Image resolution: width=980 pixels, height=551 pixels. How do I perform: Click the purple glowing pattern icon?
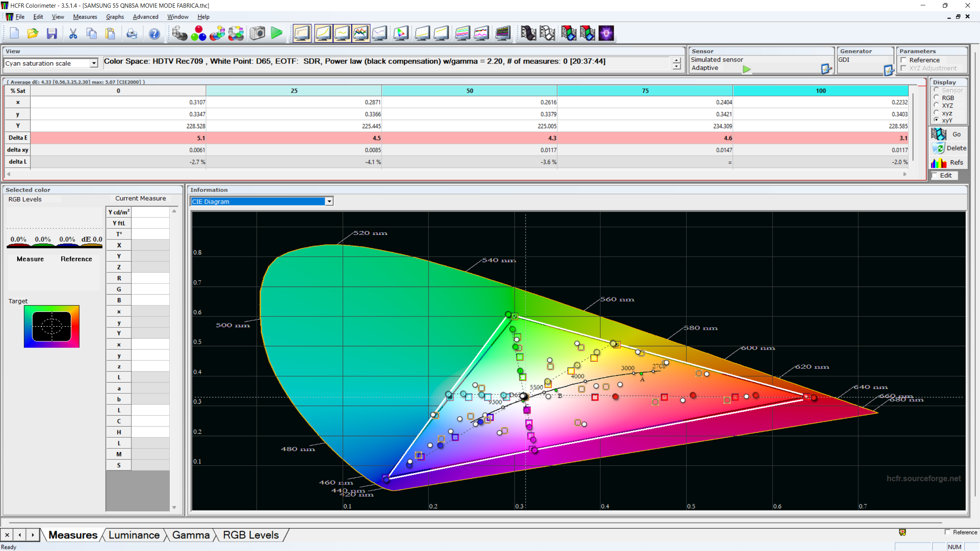coord(606,34)
